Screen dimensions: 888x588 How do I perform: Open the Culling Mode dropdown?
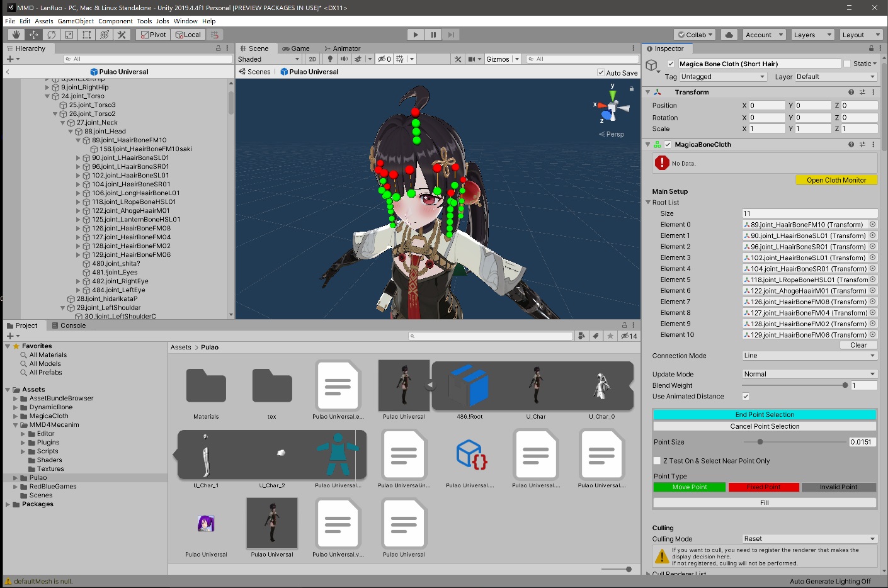coord(810,539)
